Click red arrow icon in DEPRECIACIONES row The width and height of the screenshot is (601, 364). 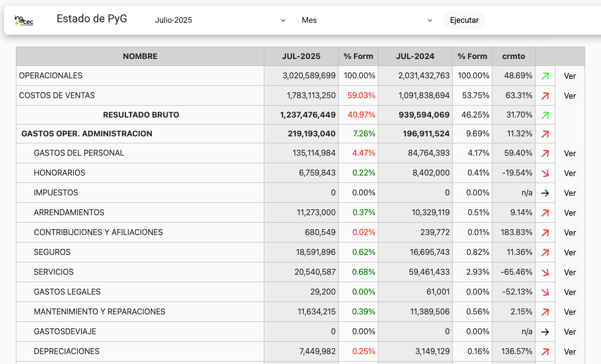pos(545,352)
